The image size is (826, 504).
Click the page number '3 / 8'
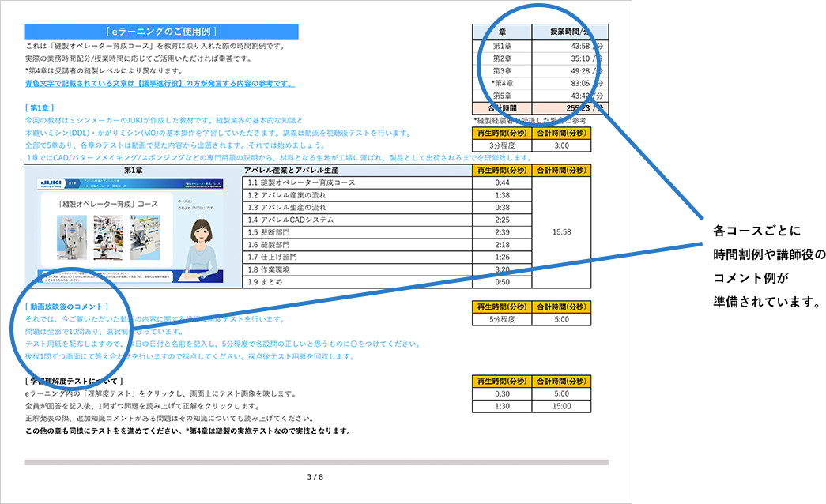[315, 477]
